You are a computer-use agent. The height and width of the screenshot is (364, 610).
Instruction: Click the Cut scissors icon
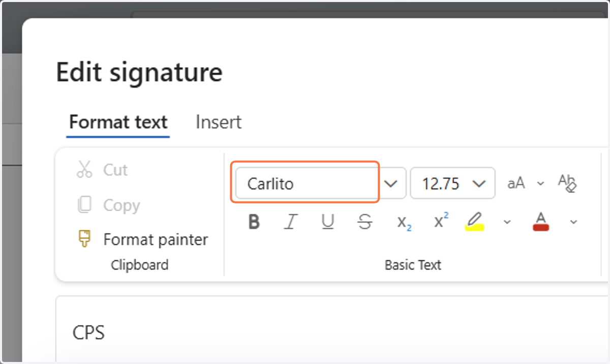click(84, 170)
